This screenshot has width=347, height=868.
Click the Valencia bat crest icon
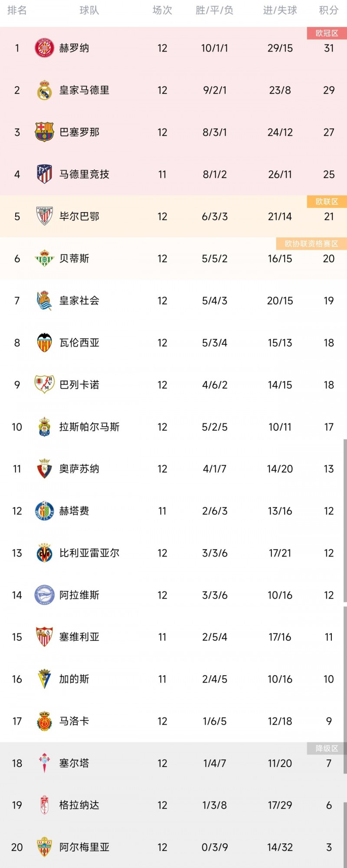coord(44,343)
